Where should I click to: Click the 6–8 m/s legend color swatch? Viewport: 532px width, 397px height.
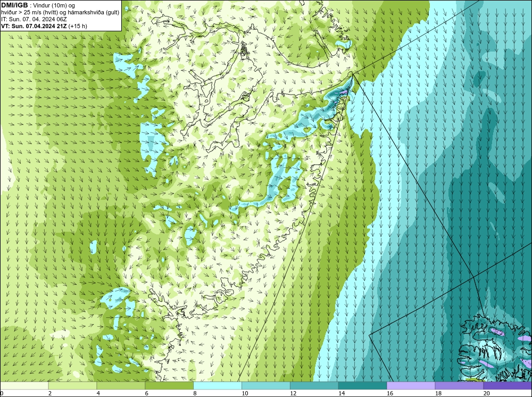pyautogui.click(x=169, y=385)
